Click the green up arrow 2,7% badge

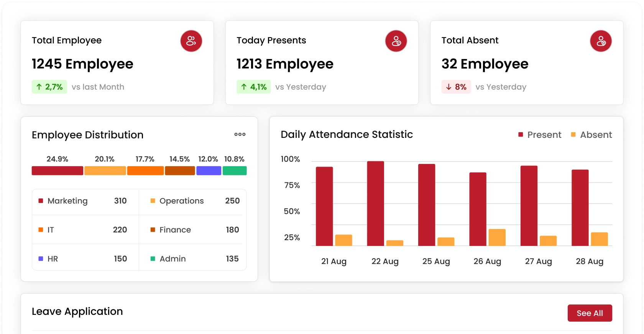click(x=49, y=87)
